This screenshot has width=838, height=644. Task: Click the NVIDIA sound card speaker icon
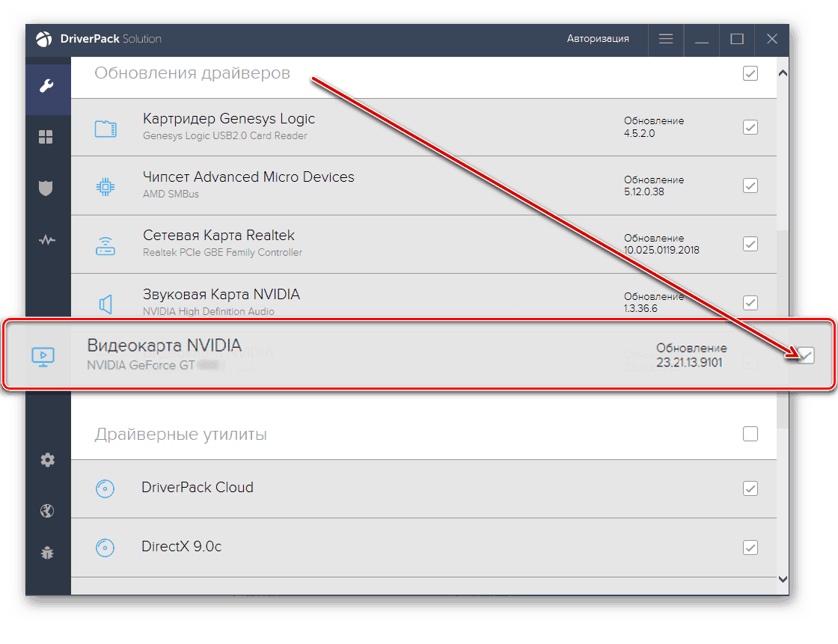click(105, 304)
